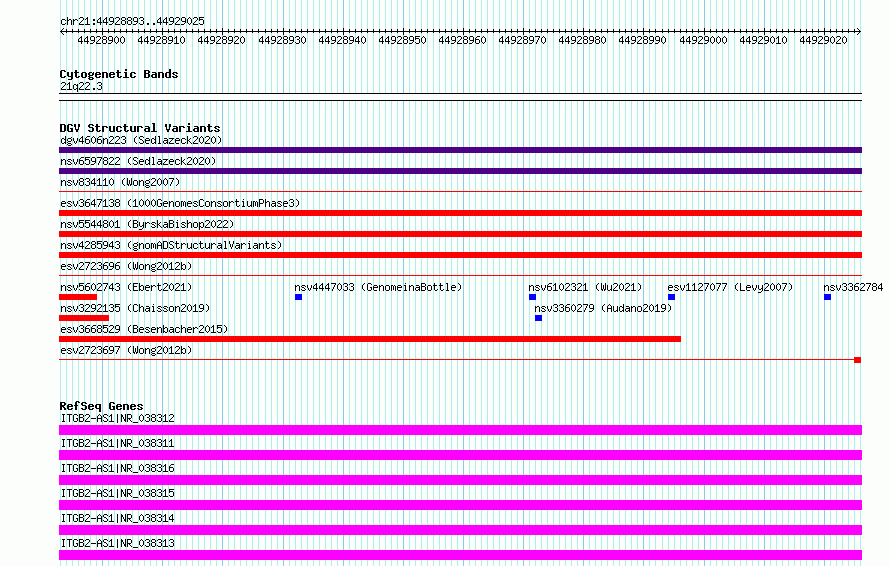Select the nsv4285943 (gnomADStructuralVariants) label

[x=171, y=245]
